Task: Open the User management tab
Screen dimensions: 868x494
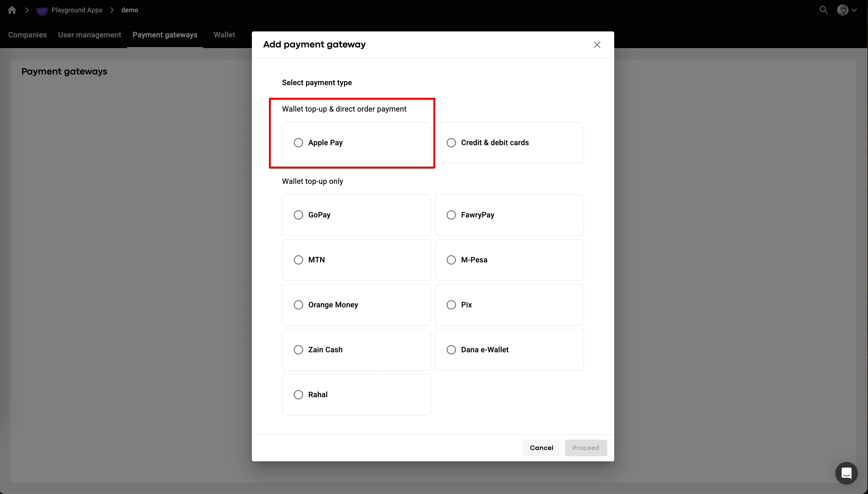Action: tap(89, 35)
